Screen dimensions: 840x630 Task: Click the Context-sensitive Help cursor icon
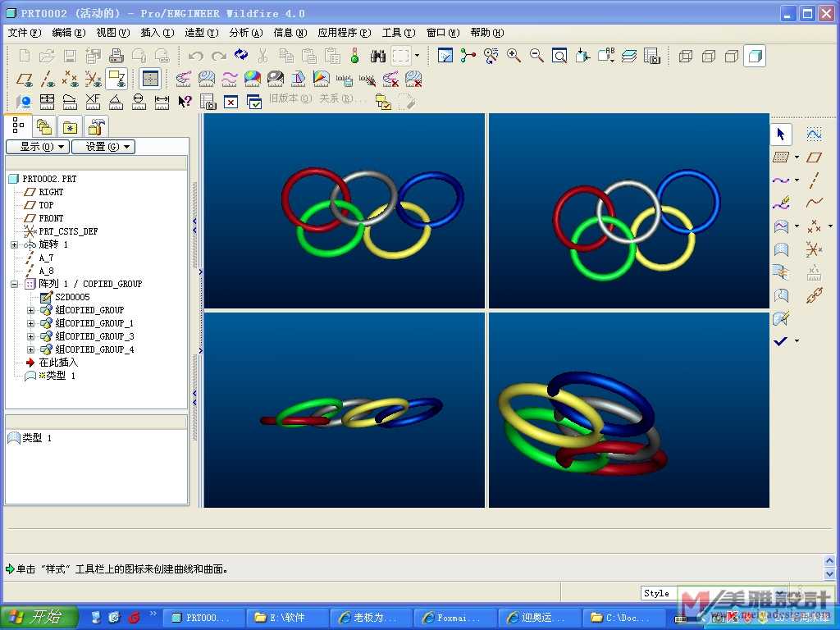pyautogui.click(x=185, y=101)
